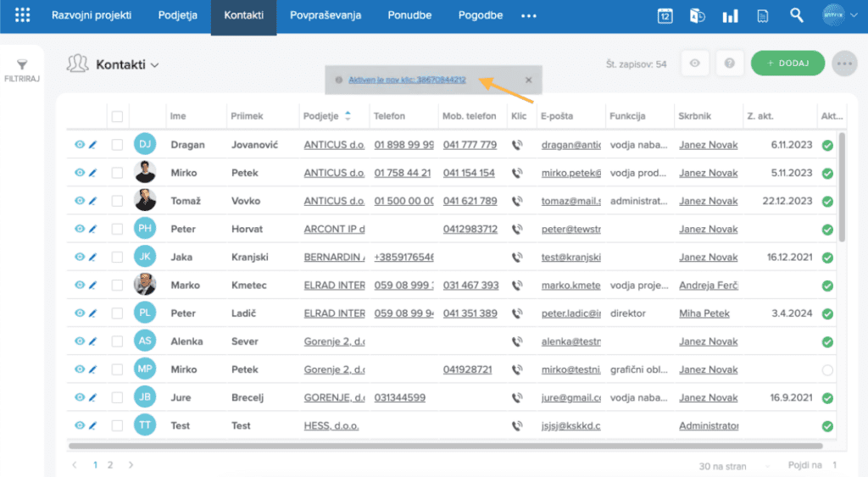
Task: Open the bar chart reports icon
Action: (729, 16)
